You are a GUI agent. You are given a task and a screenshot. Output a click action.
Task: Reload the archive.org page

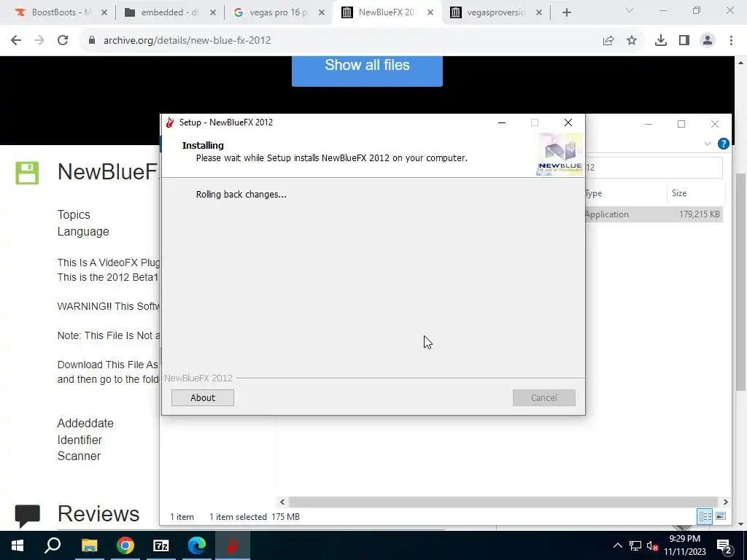tap(63, 41)
